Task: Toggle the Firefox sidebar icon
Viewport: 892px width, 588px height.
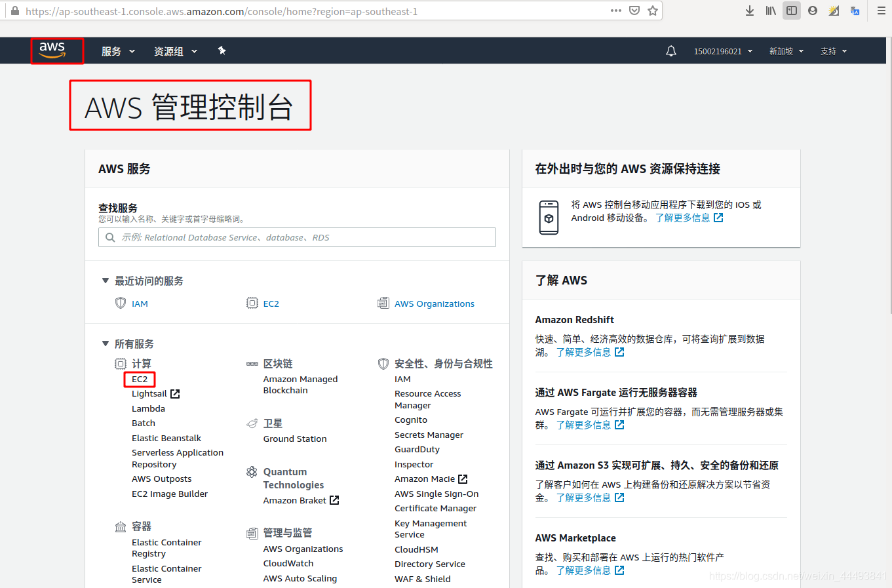Action: pos(792,10)
